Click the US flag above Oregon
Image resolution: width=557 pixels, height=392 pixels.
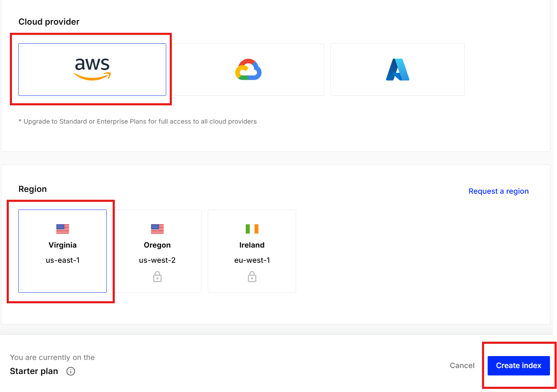157,229
